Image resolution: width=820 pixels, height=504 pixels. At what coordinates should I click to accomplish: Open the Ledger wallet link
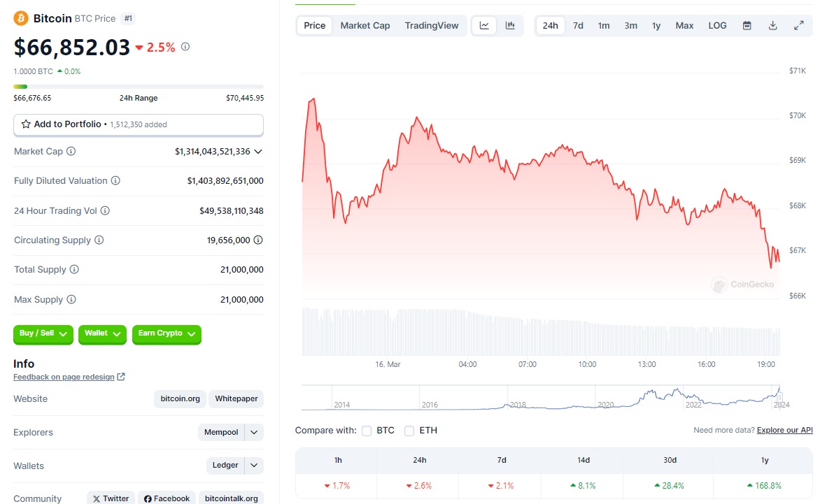[x=225, y=466]
